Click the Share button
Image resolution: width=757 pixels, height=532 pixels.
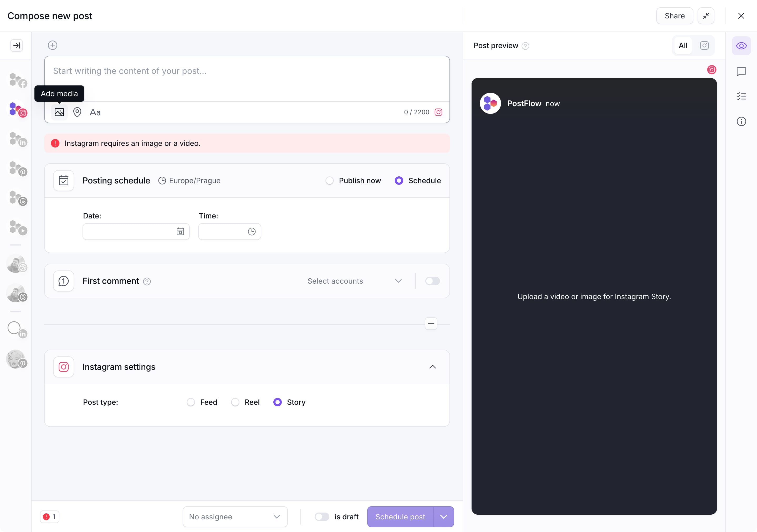tap(674, 16)
